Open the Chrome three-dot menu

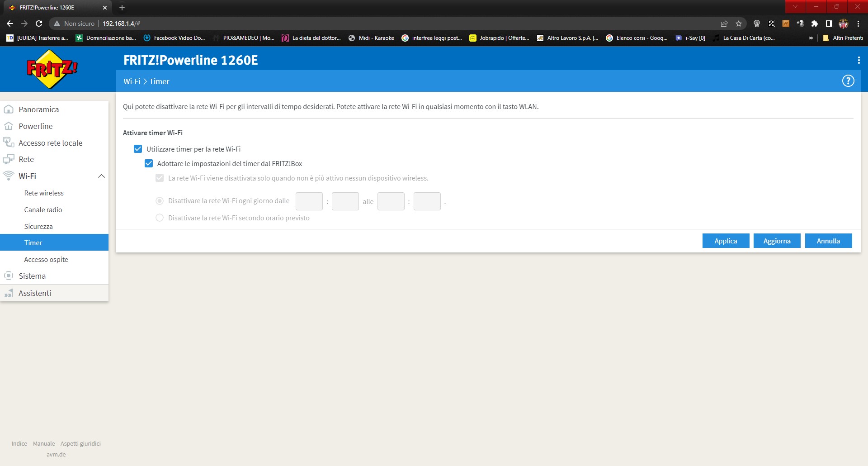858,24
